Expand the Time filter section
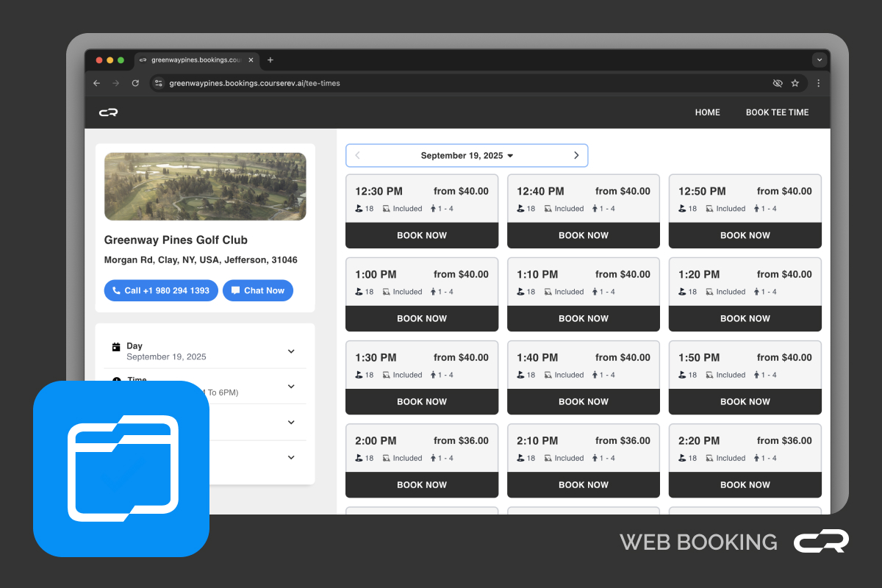Screen dimensions: 882x588 point(291,387)
